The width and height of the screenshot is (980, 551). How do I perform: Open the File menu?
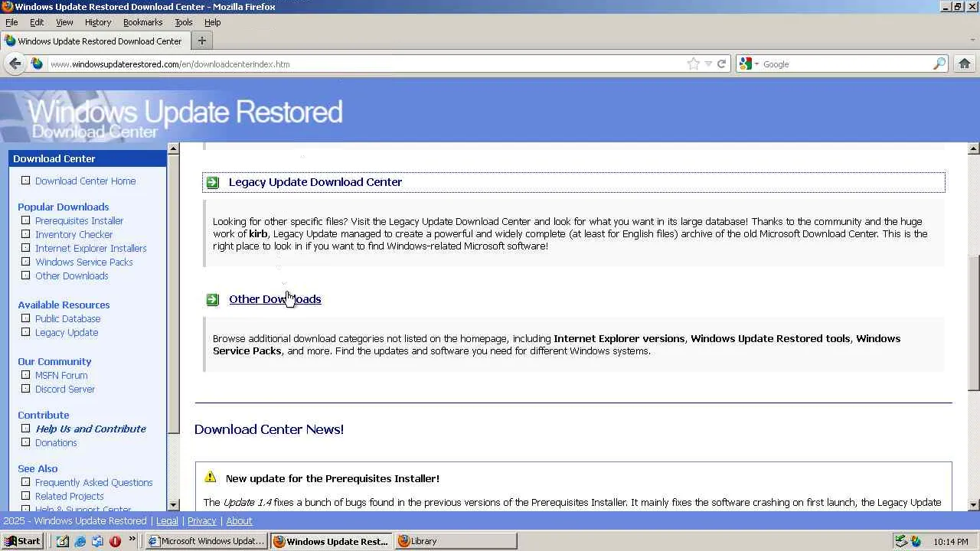click(x=11, y=22)
